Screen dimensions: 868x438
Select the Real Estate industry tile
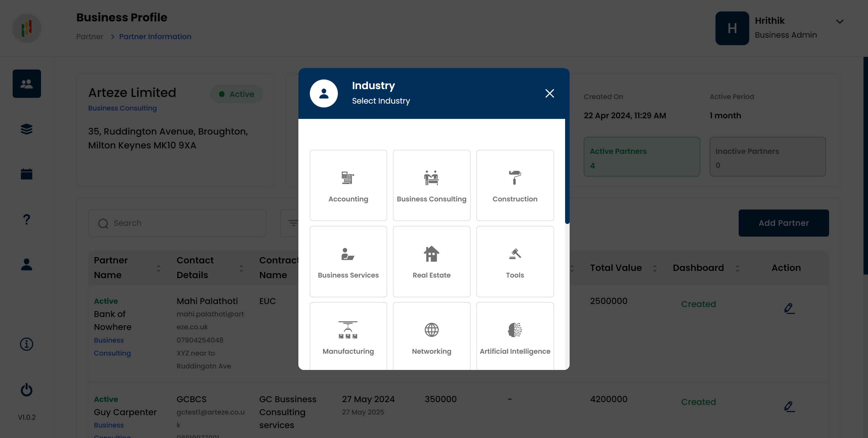[x=431, y=262]
